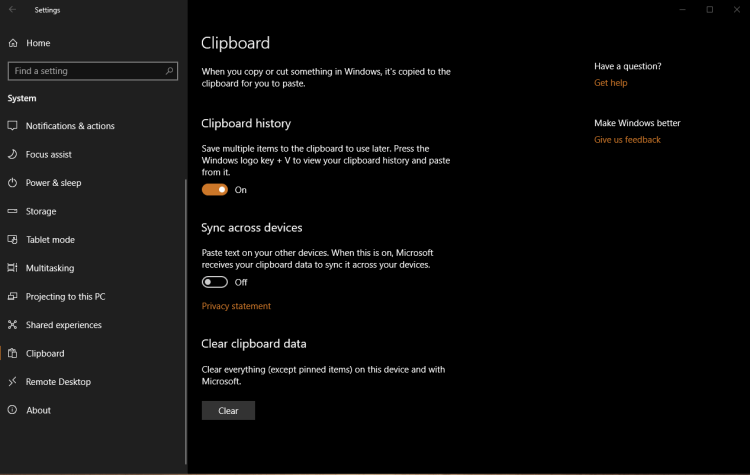This screenshot has width=750, height=475.
Task: Click the Give us feedback link
Action: [x=627, y=140]
